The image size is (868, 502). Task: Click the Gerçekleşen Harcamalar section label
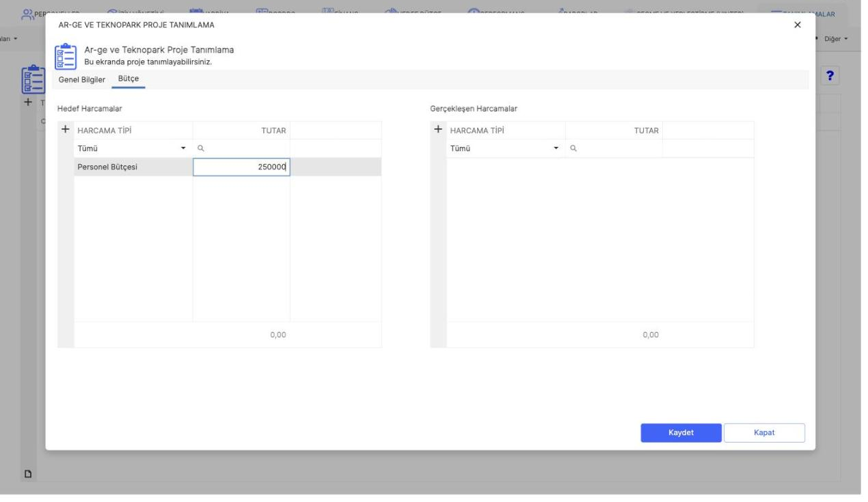(x=474, y=109)
